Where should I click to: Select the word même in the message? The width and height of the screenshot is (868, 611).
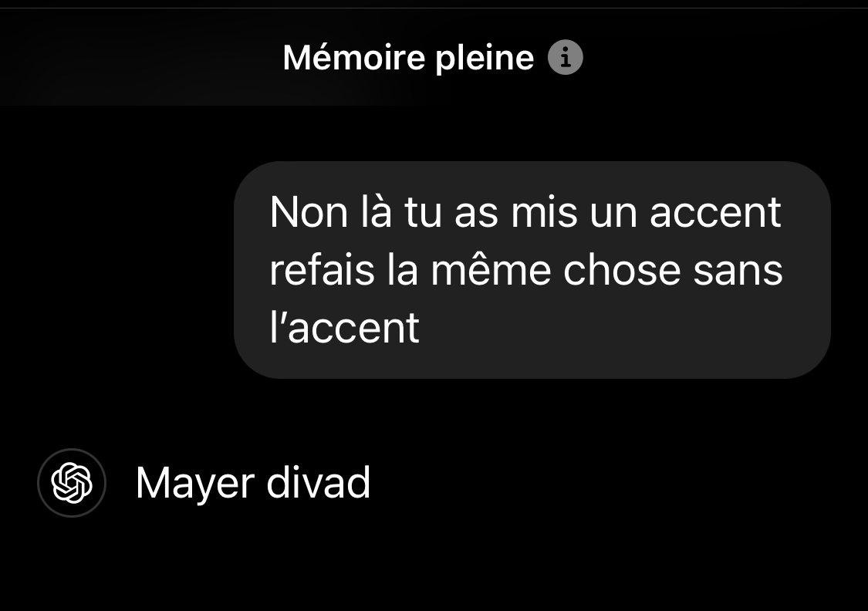click(x=491, y=270)
